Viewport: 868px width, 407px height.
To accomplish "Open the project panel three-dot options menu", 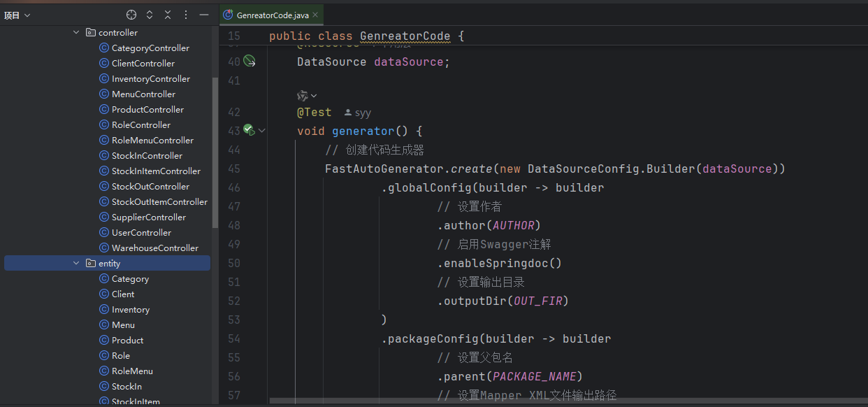I will pos(186,15).
